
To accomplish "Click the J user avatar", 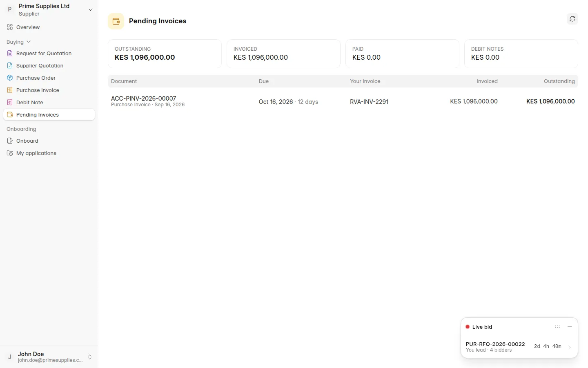I will click(x=10, y=357).
